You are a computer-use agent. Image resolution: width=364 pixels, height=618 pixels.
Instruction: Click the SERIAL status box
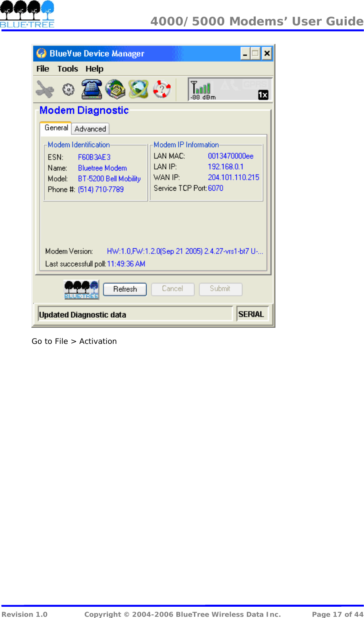click(x=252, y=313)
